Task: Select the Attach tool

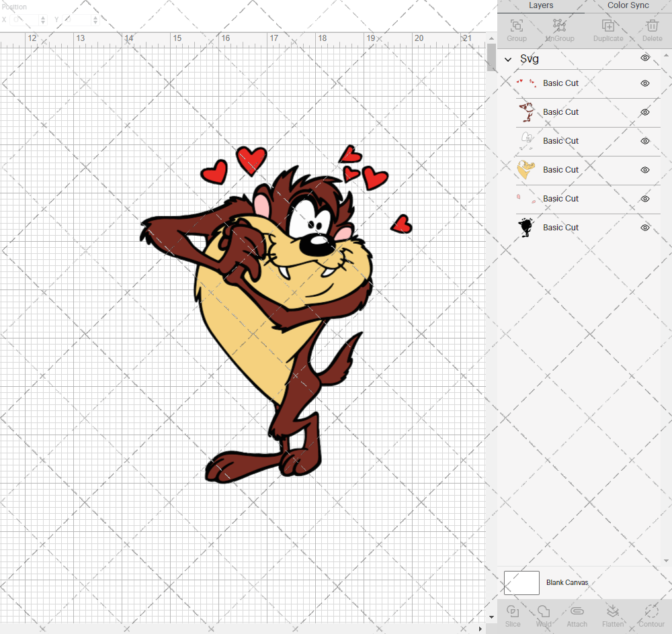Action: [577, 611]
